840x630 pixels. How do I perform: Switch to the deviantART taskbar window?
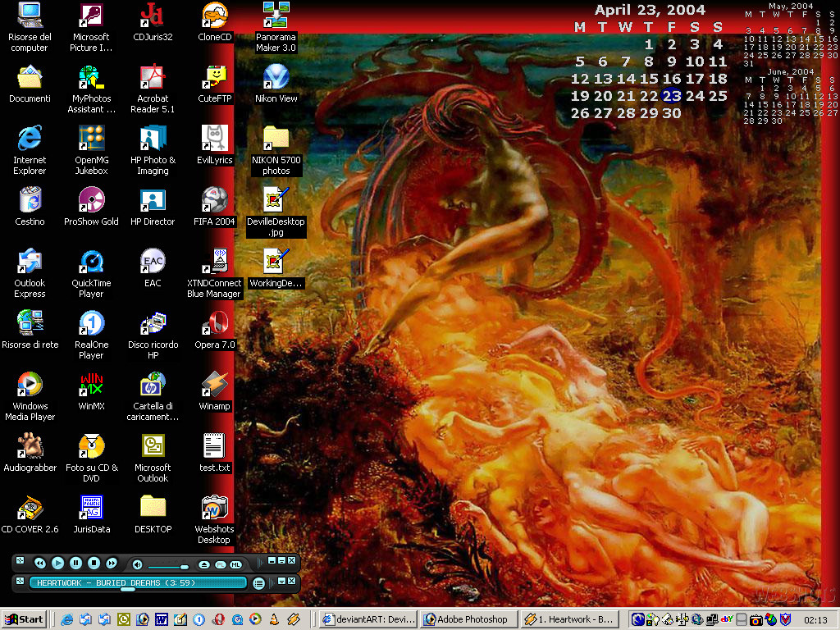click(x=369, y=620)
